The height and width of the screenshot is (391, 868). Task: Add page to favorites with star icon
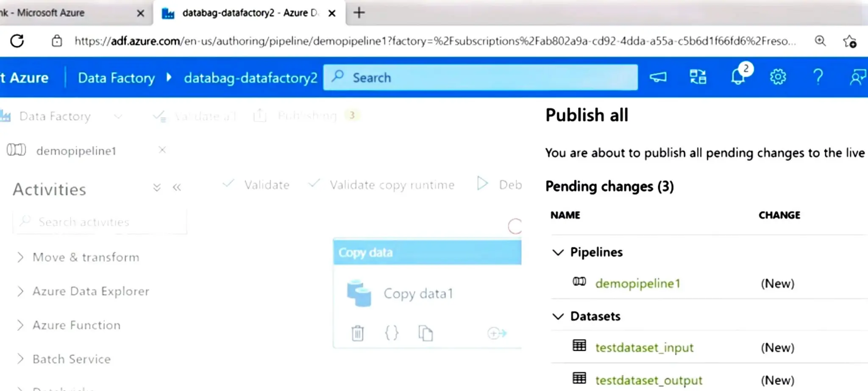coord(849,41)
